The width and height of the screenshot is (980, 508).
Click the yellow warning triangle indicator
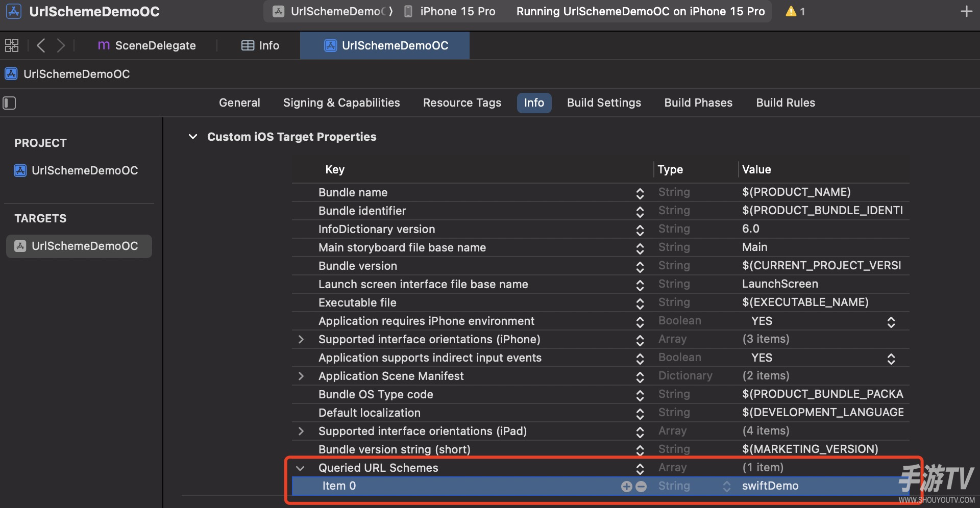791,11
